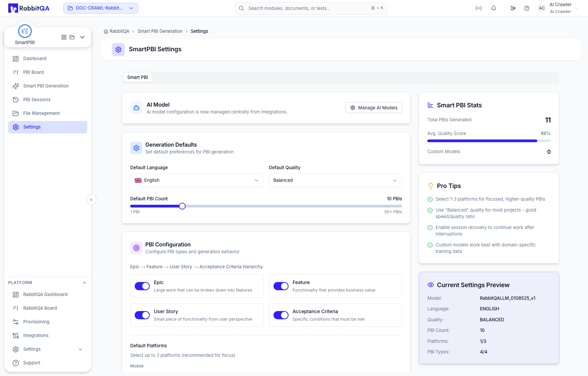Open File Management menu item

click(x=48, y=113)
